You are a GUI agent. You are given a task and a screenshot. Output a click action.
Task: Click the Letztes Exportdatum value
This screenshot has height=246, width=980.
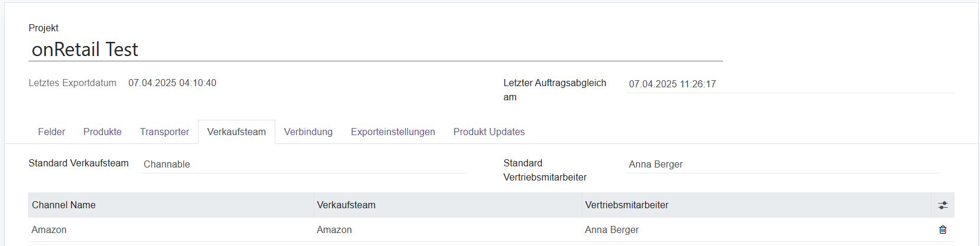(172, 83)
